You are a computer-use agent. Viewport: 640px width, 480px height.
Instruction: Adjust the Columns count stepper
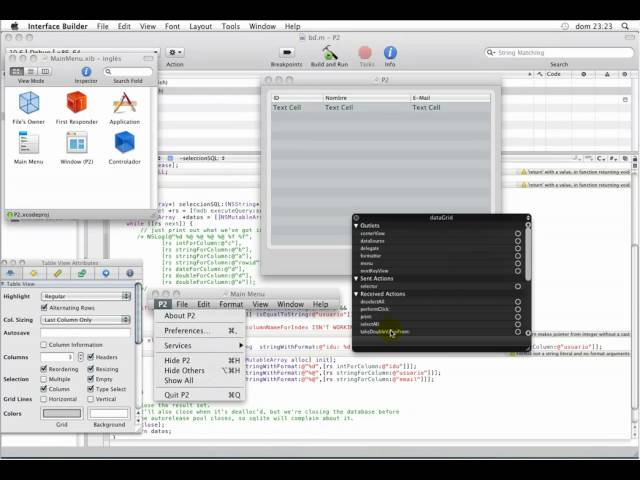pyautogui.click(x=80, y=357)
